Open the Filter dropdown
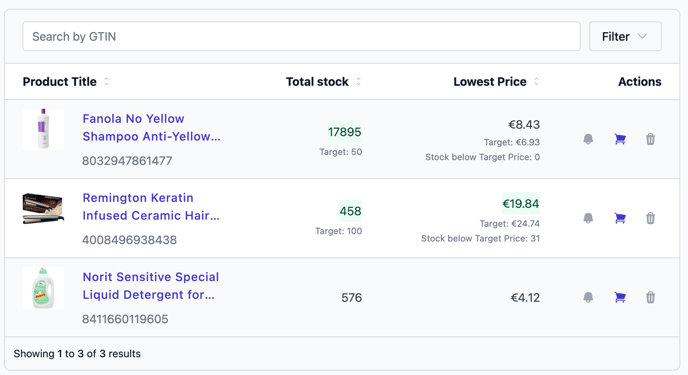 coord(625,36)
